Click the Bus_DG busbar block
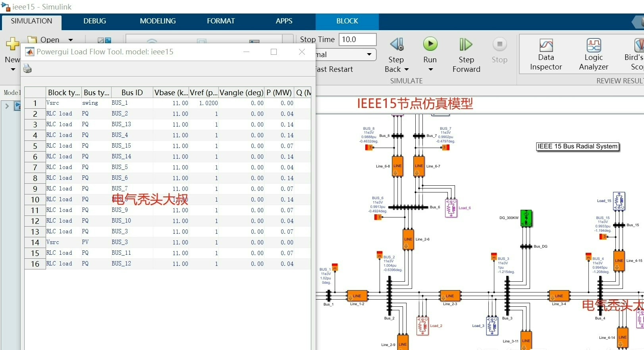 526,246
